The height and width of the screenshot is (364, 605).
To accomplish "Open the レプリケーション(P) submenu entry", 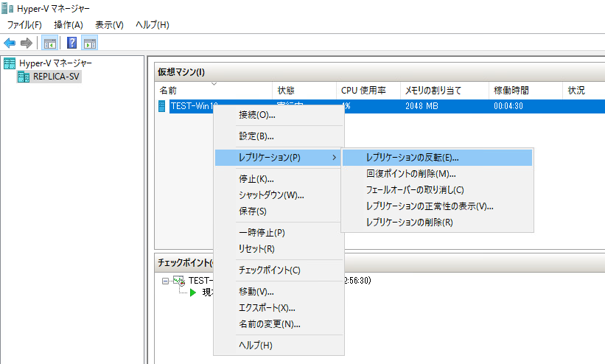I will point(278,158).
